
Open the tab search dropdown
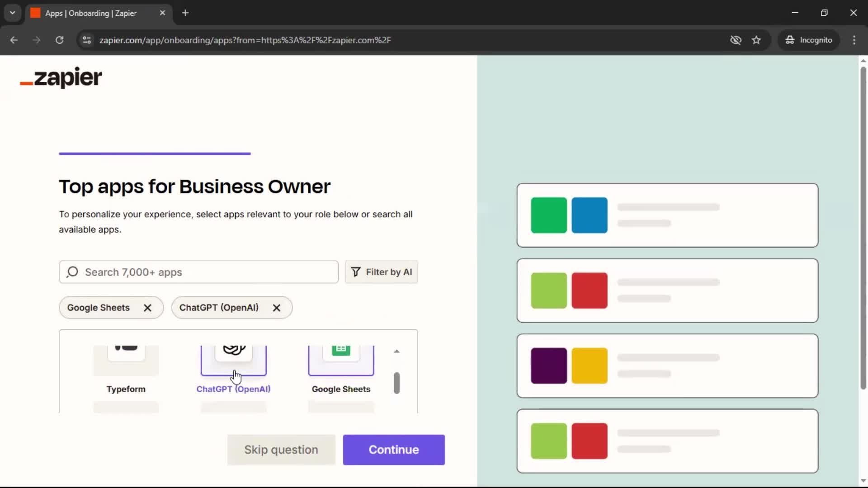(x=13, y=13)
